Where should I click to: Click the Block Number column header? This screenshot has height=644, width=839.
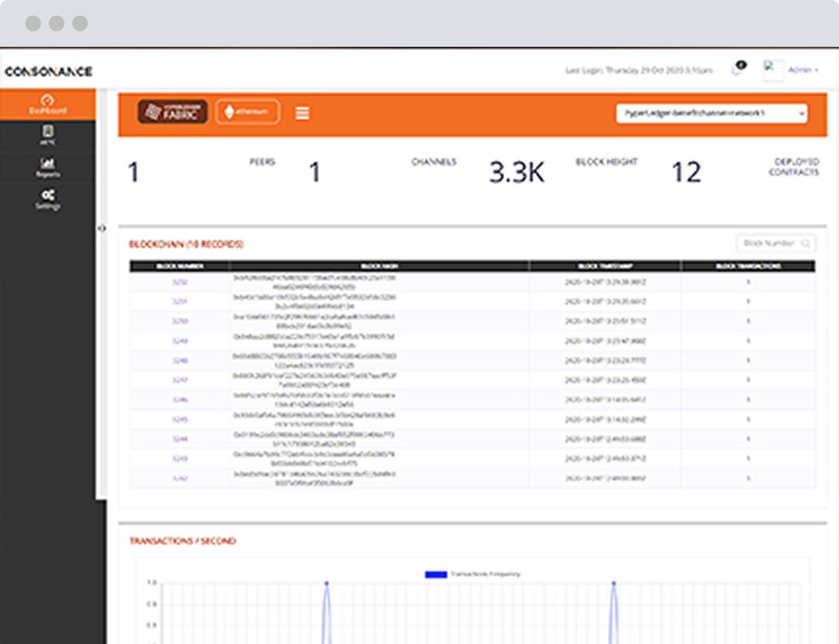coord(180,266)
